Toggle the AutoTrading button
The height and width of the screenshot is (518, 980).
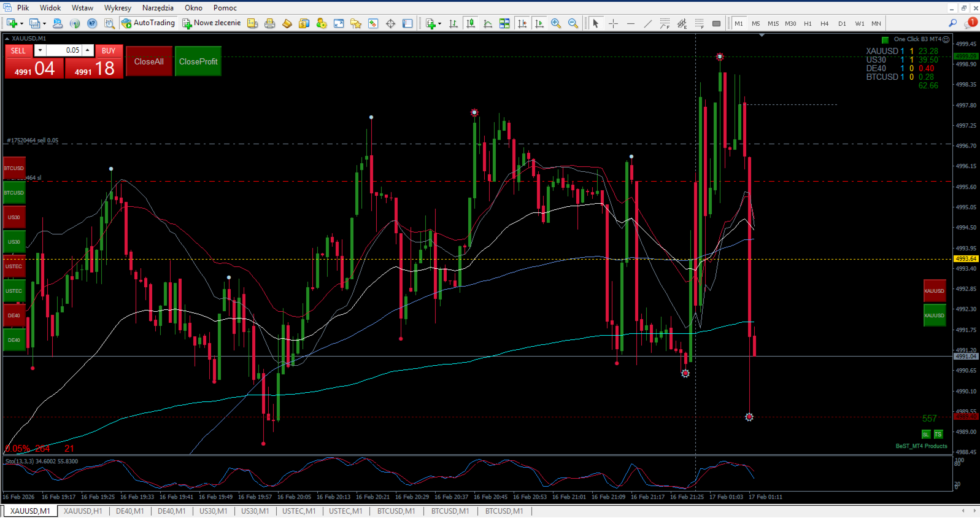click(x=148, y=23)
